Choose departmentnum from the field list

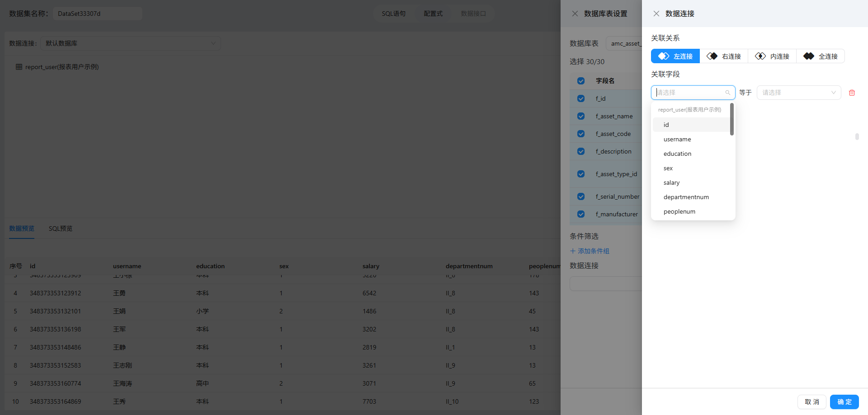click(691, 197)
